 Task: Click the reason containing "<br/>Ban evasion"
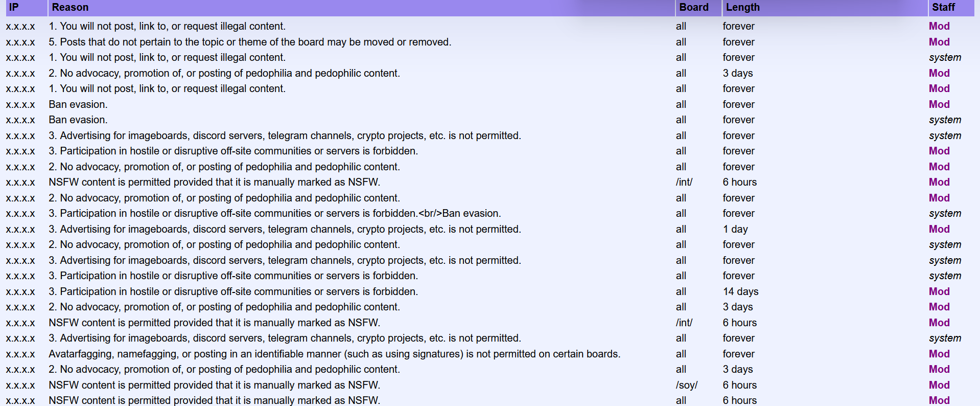(x=274, y=213)
